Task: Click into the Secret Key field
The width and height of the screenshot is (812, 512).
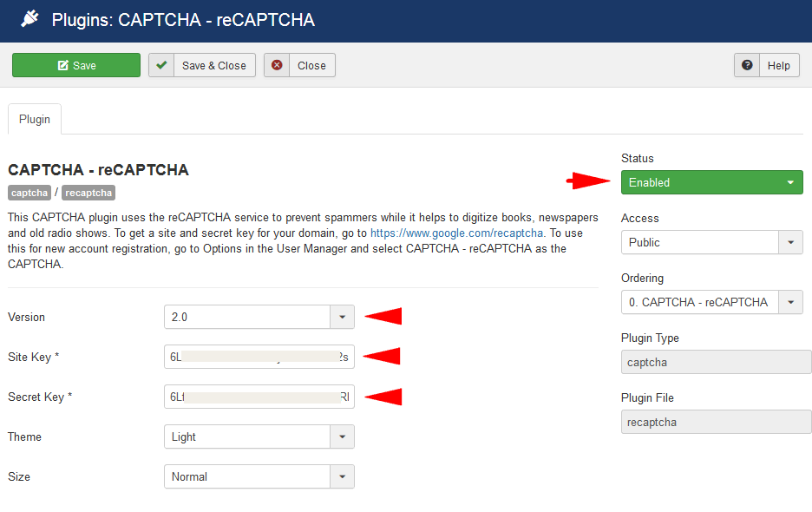Action: [x=259, y=397]
